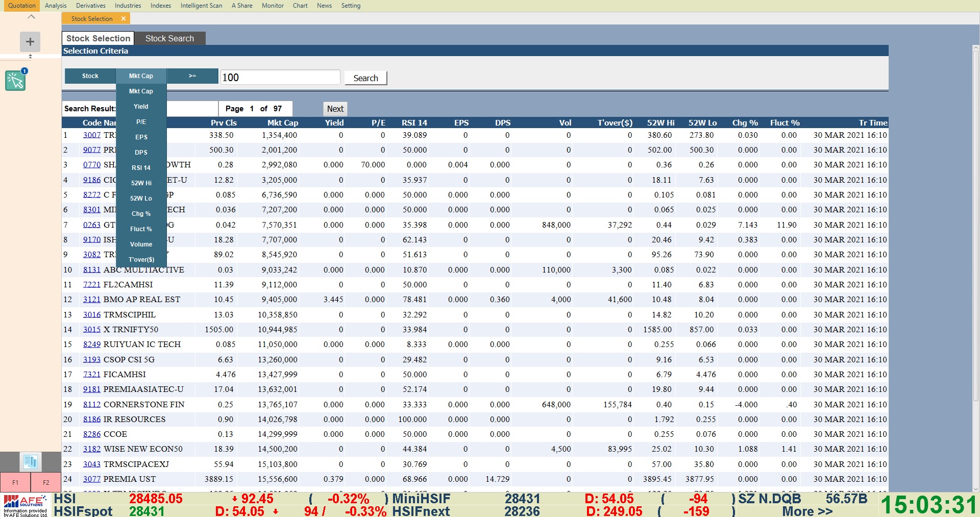
Task: Open stock code 3077 PREMIA UST
Action: 92,479
